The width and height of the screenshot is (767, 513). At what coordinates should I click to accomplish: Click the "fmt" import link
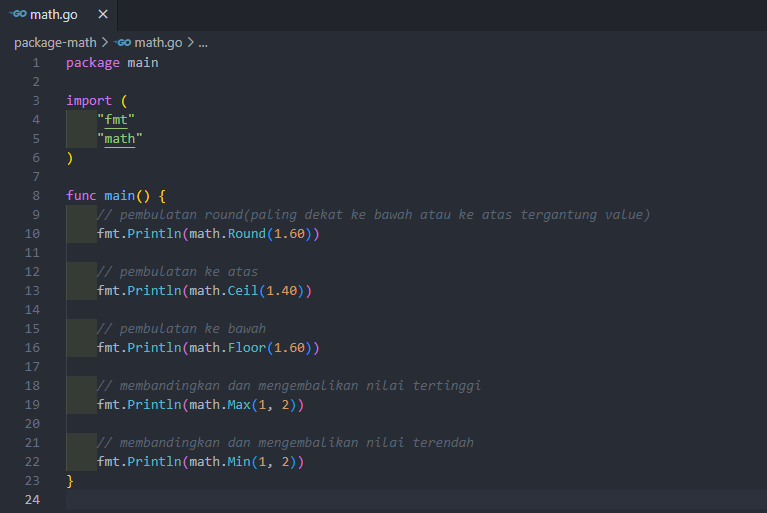point(116,120)
